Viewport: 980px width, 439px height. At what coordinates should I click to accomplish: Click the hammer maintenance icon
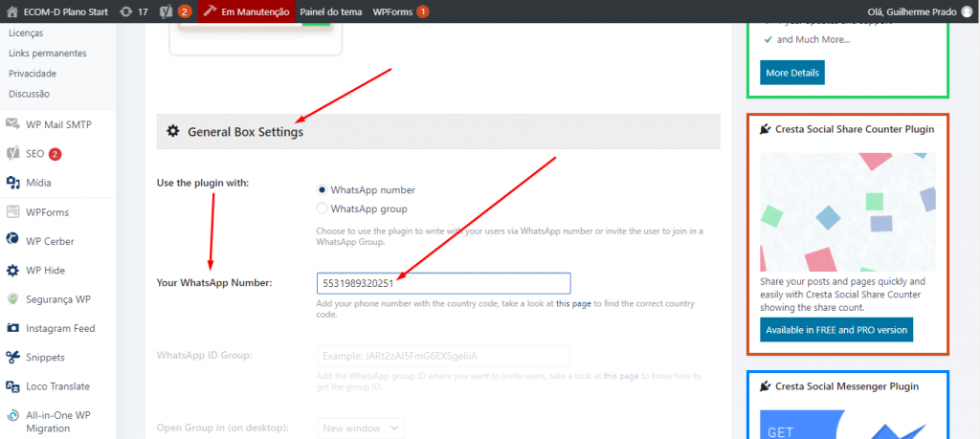(210, 11)
